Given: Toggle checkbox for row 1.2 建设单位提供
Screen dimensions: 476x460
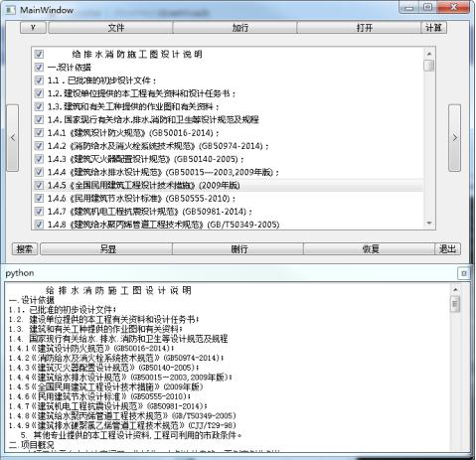Looking at the screenshot, I should pyautogui.click(x=39, y=93).
